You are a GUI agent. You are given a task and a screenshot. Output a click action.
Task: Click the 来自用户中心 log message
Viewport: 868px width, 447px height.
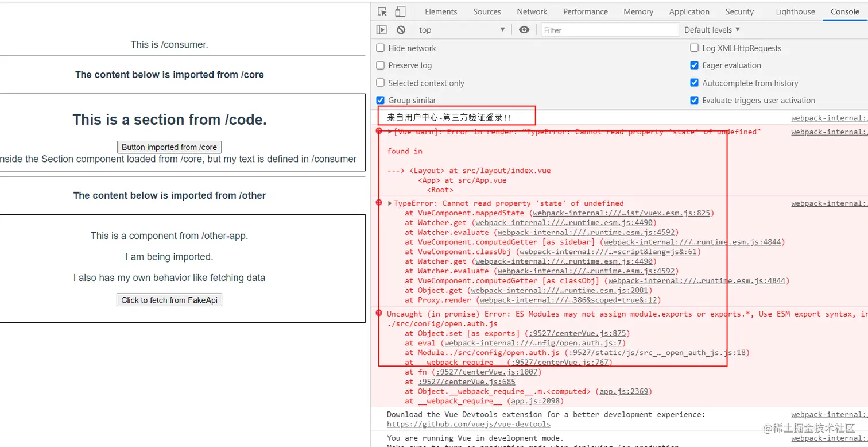pyautogui.click(x=449, y=118)
